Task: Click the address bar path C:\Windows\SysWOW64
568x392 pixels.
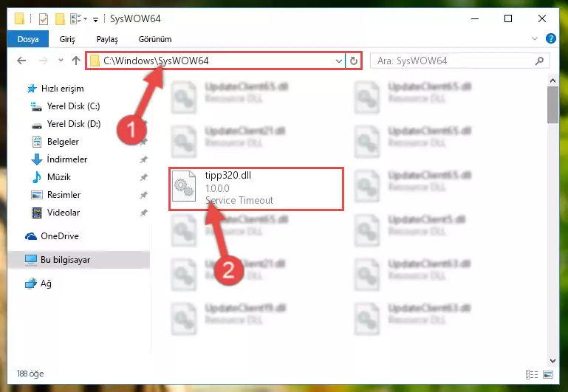Action: pyautogui.click(x=156, y=61)
